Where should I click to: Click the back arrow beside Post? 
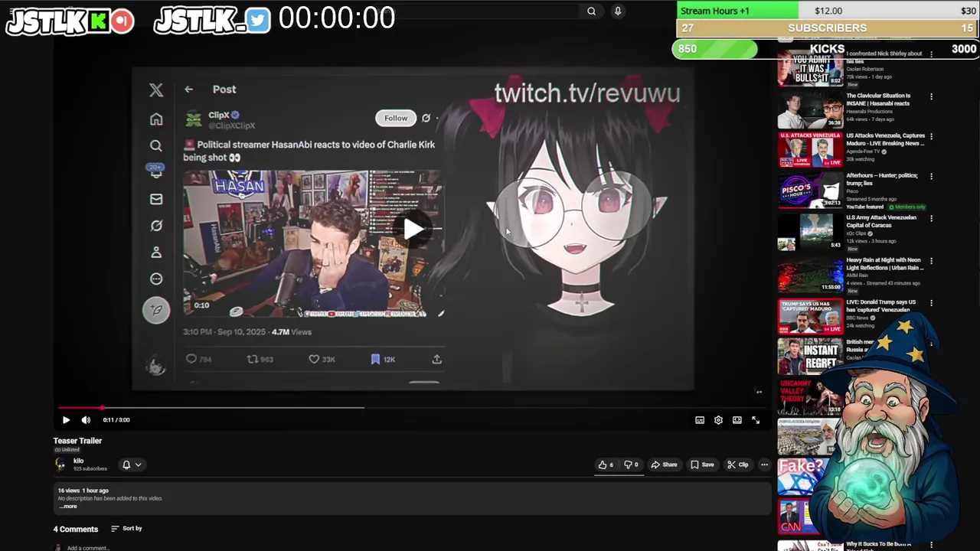[x=188, y=90]
